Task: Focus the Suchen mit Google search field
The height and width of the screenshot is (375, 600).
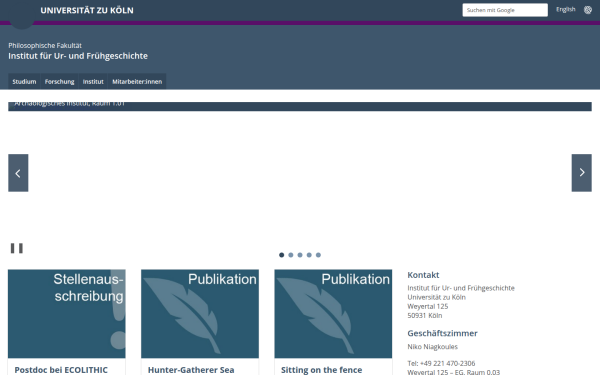Action: [x=505, y=10]
